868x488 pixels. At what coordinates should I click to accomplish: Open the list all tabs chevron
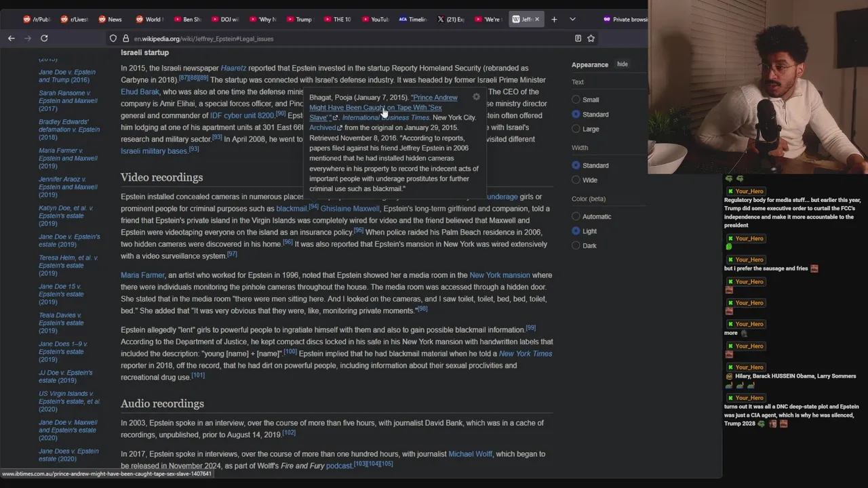pyautogui.click(x=572, y=19)
